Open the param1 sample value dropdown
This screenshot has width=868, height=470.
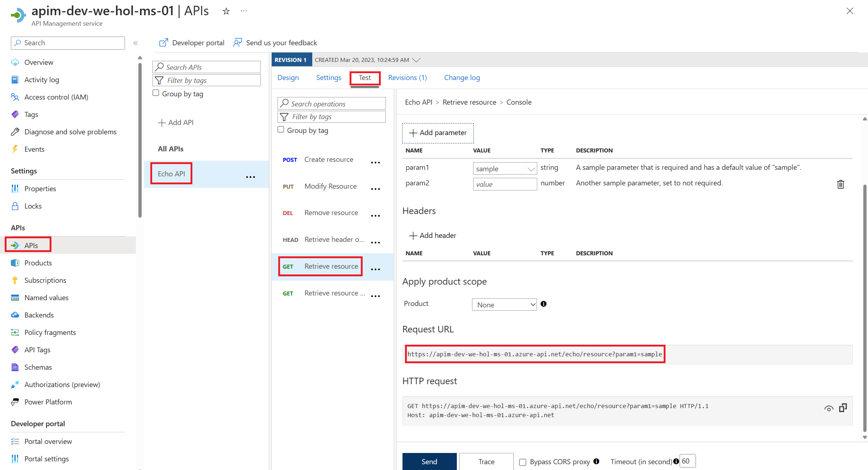(505, 169)
